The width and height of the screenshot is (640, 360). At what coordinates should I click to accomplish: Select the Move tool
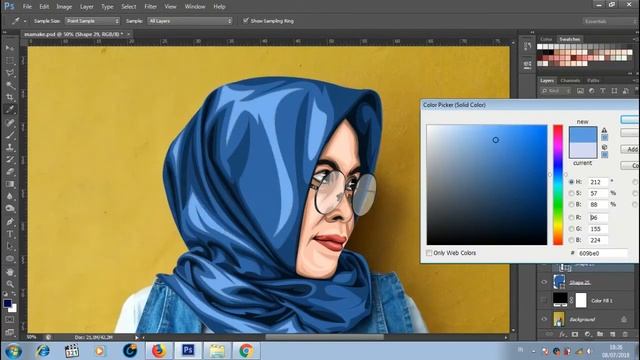tap(9, 48)
